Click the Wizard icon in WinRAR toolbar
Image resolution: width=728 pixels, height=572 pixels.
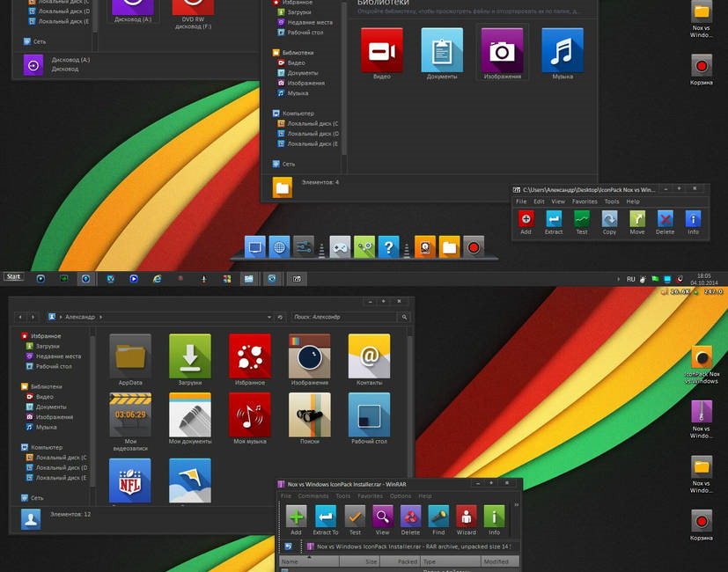[x=466, y=517]
